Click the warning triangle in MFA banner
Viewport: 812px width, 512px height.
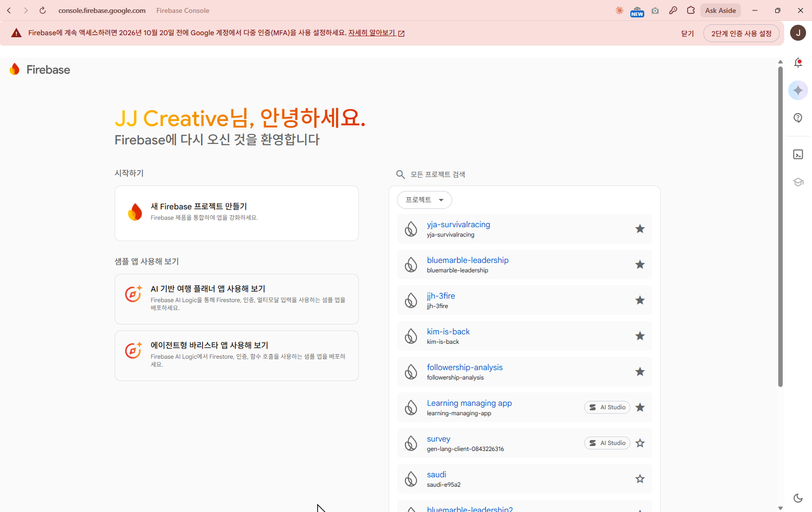(x=16, y=33)
